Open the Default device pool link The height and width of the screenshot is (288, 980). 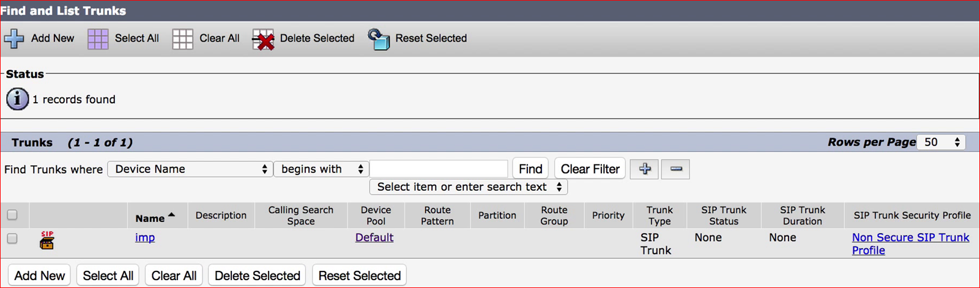point(374,237)
